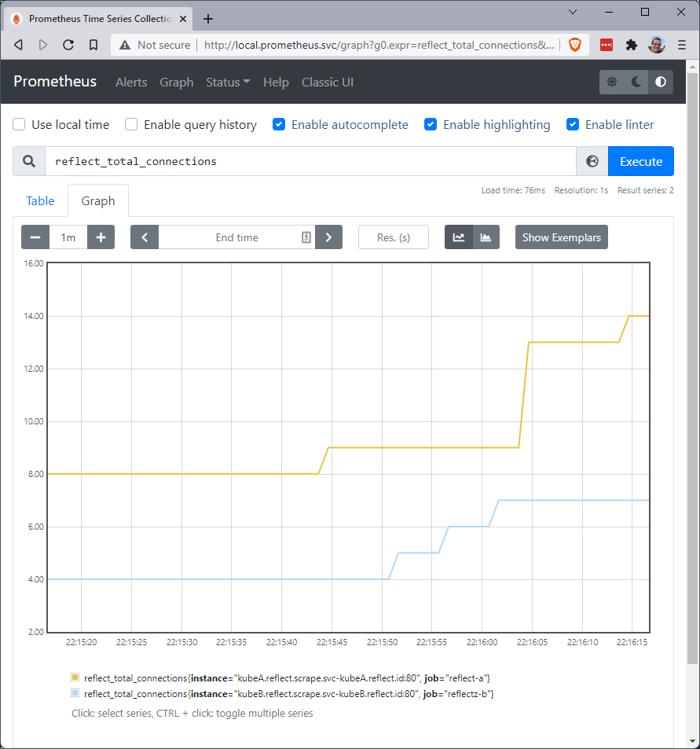Image resolution: width=700 pixels, height=749 pixels.
Task: Switch to stacked graph display icon
Action: [x=485, y=237]
